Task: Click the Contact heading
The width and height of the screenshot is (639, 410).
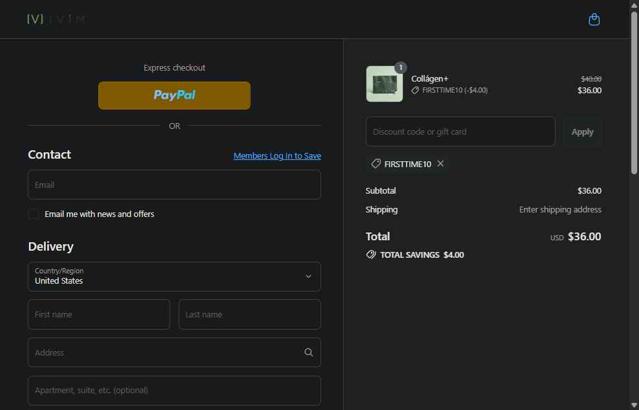Action: 49,154
